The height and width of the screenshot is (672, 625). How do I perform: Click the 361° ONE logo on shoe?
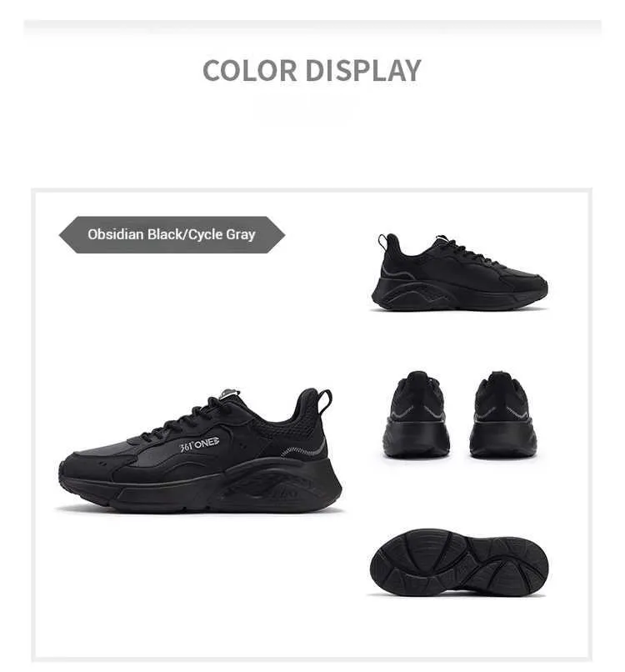pos(200,444)
